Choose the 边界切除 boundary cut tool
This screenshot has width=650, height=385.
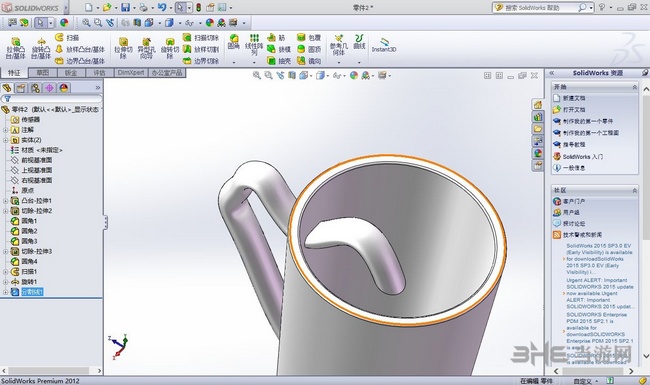201,61
